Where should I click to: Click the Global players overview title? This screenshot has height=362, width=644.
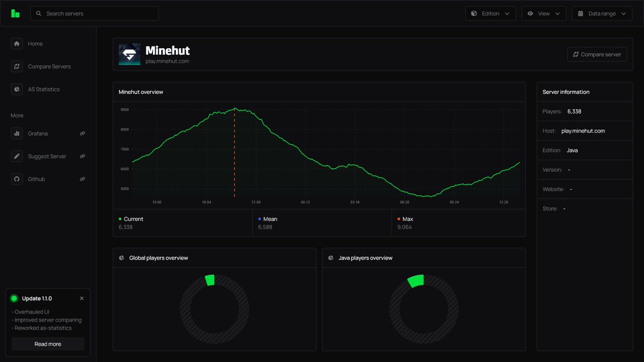coord(159,258)
